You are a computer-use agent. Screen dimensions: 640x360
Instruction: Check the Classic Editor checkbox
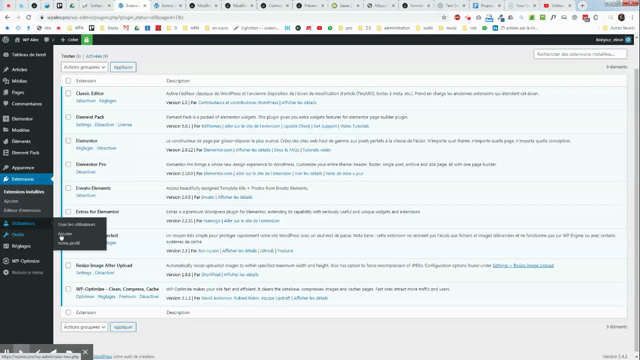(68, 93)
